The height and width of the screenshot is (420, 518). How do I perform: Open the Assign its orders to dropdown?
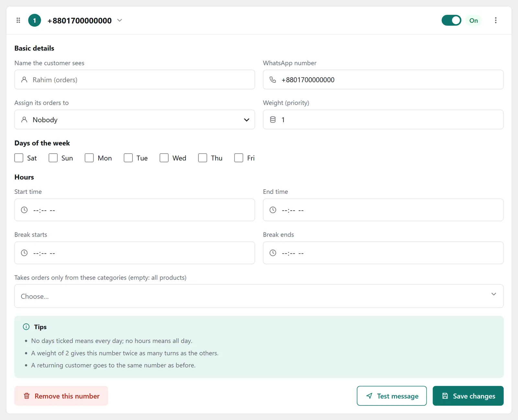135,120
